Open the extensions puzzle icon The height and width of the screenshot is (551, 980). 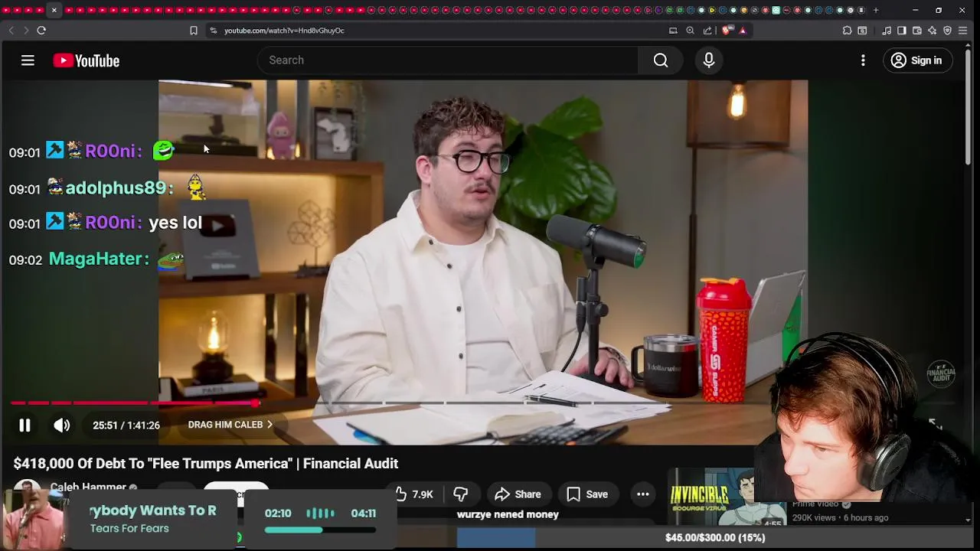[x=847, y=31]
